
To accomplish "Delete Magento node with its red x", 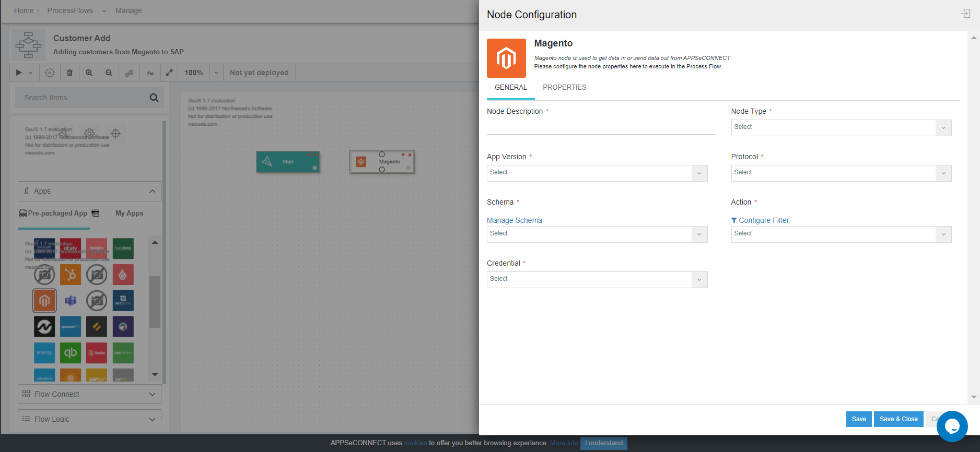I will (x=410, y=154).
